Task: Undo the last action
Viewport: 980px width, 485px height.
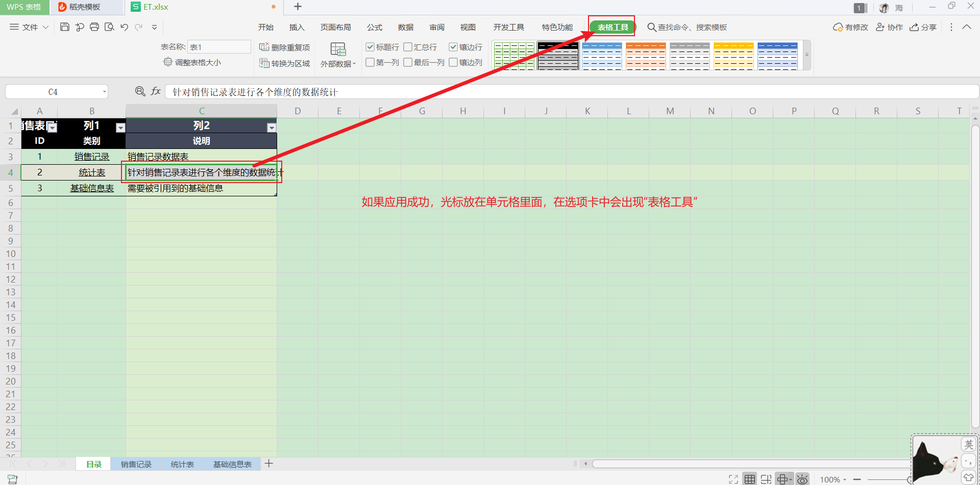Action: pyautogui.click(x=124, y=27)
